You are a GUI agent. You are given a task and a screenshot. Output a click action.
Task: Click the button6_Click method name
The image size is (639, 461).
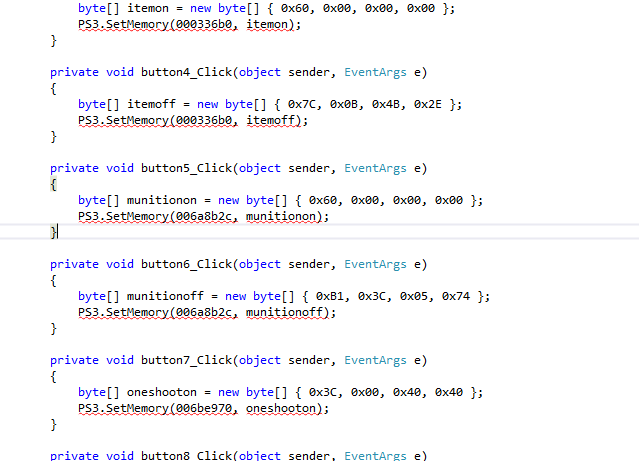point(186,265)
